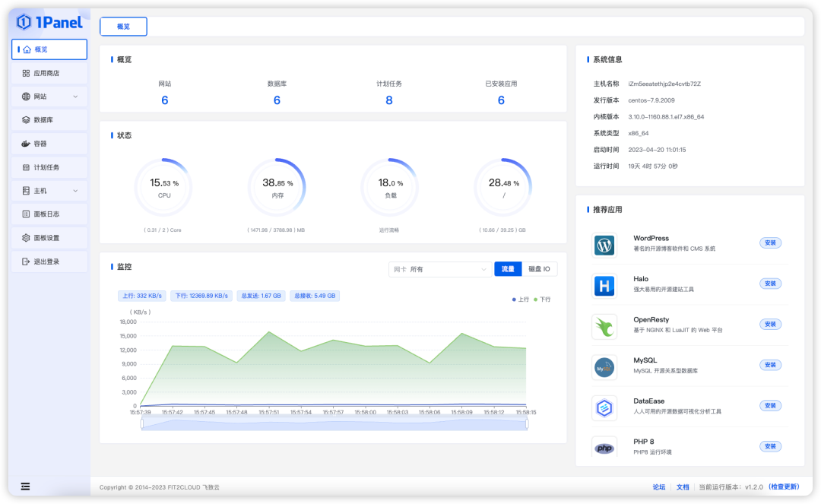Click the WordPress app icon
The height and width of the screenshot is (504, 821).
click(x=604, y=245)
